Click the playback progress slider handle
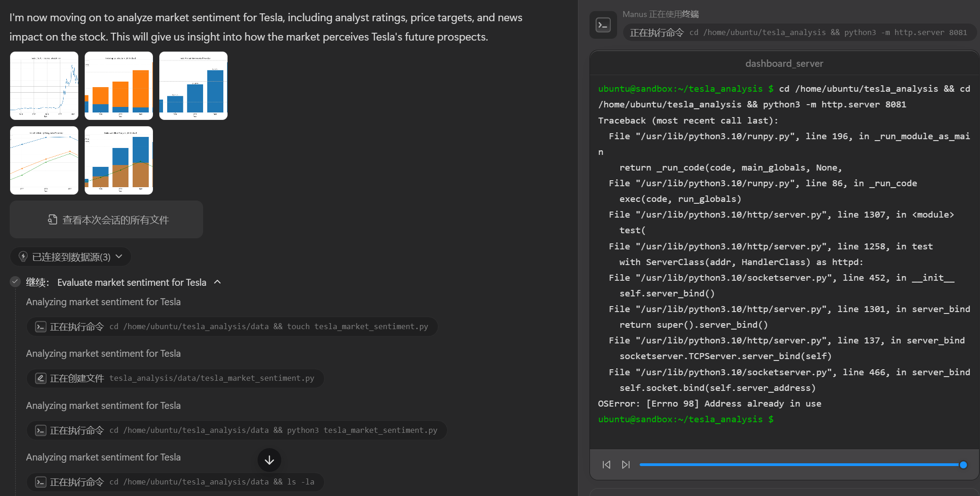The image size is (980, 496). click(963, 465)
